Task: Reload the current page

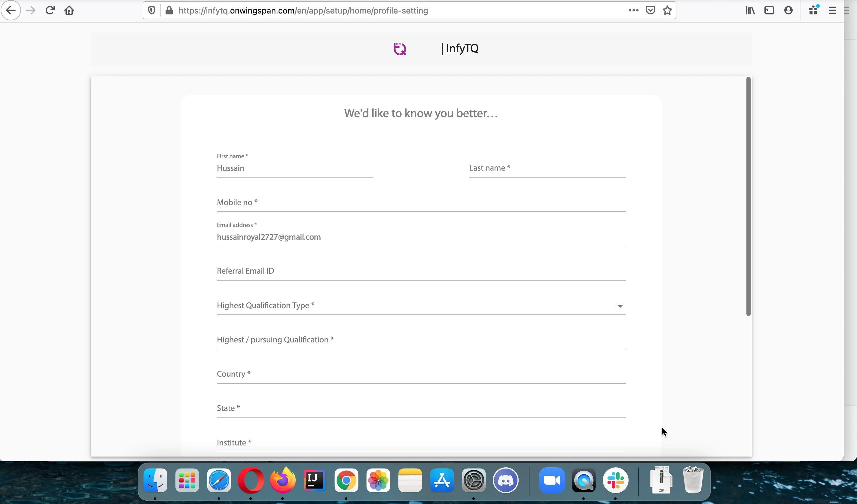Action: pos(50,11)
